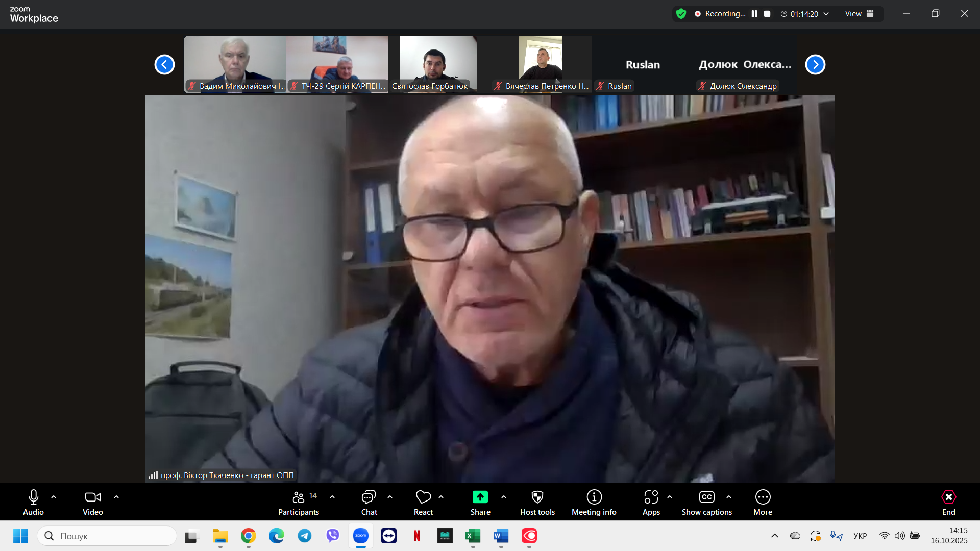This screenshot has height=551, width=980.
Task: Open the Apps panel
Action: (651, 502)
